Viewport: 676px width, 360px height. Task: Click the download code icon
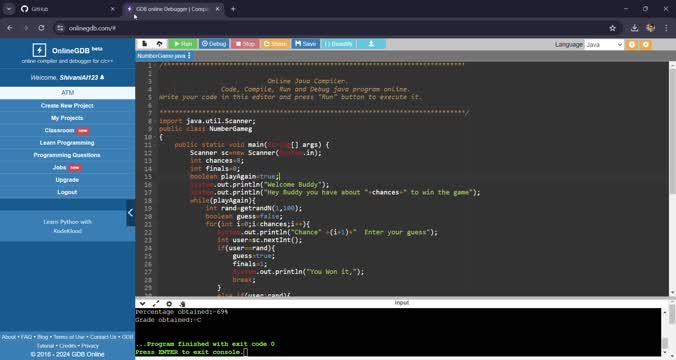pyautogui.click(x=371, y=44)
